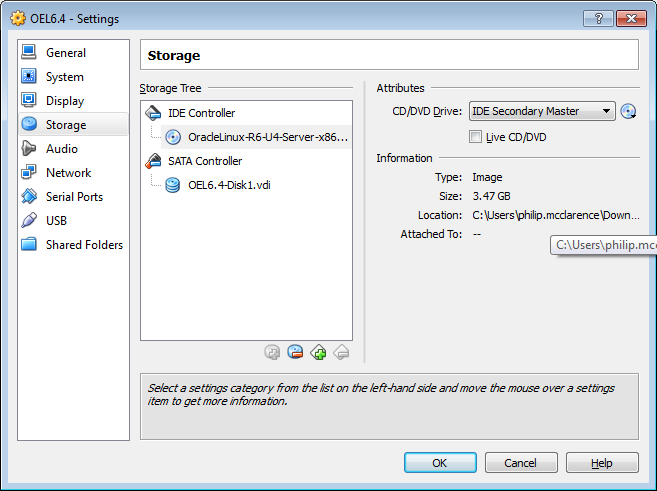Click the add controller icon below Storage Tree
657x491 pixels.
click(318, 352)
